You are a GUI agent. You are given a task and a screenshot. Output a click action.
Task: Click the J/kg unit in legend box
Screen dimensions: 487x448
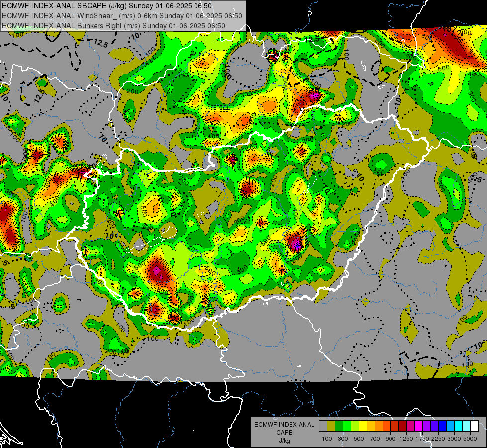(284, 441)
